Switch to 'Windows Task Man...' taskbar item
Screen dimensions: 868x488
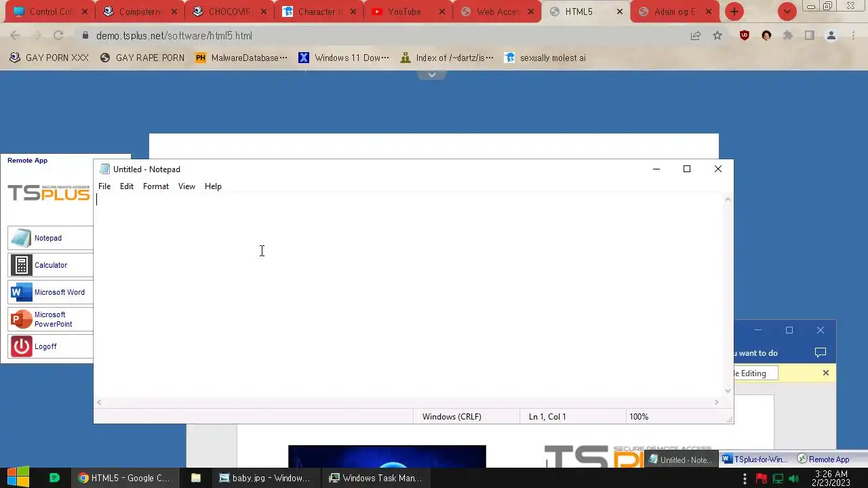(x=375, y=478)
